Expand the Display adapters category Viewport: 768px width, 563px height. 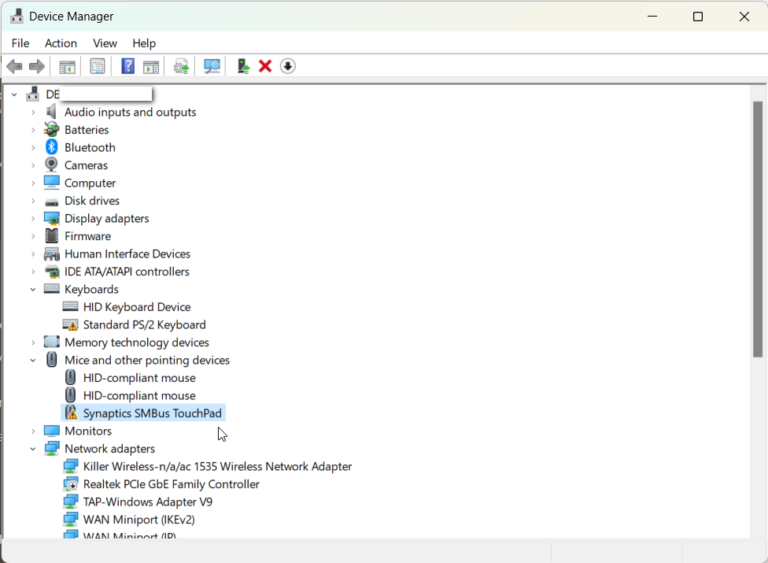coord(33,218)
